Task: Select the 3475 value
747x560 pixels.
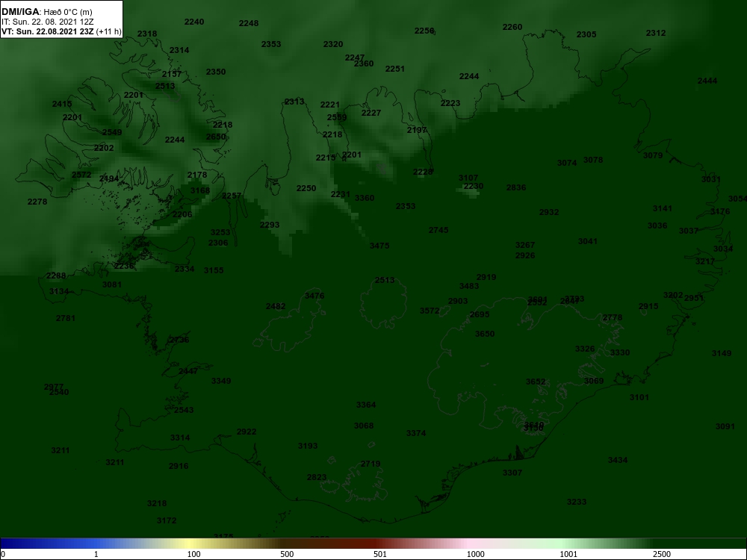Action: 379,246
